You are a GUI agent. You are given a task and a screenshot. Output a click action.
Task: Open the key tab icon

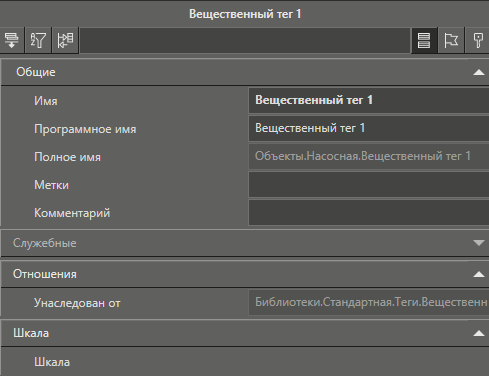(x=478, y=40)
